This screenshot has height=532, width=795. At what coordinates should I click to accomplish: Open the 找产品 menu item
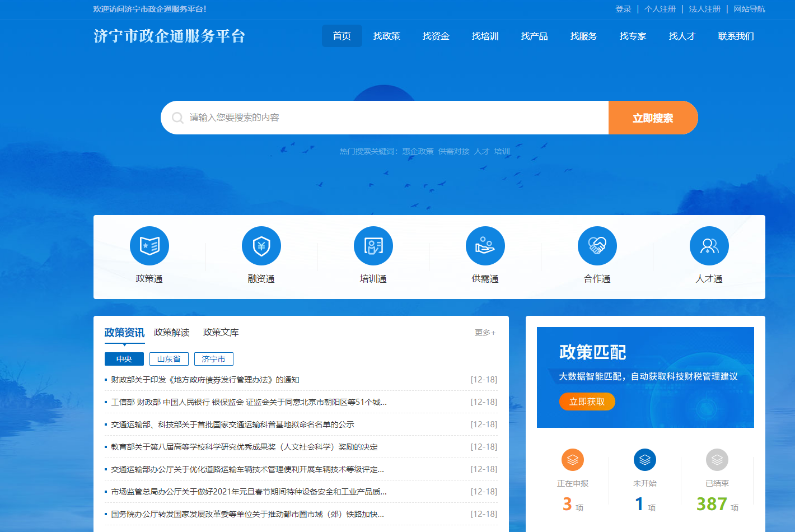pyautogui.click(x=535, y=36)
